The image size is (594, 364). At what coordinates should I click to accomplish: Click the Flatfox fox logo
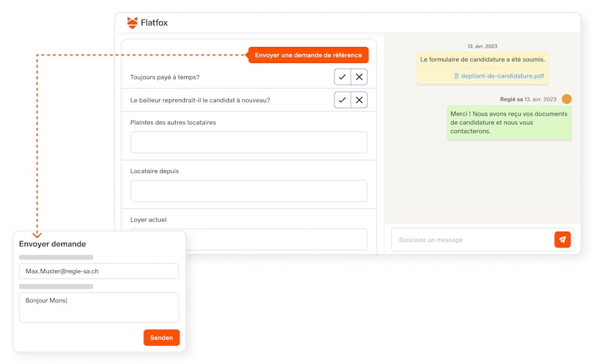pos(132,23)
